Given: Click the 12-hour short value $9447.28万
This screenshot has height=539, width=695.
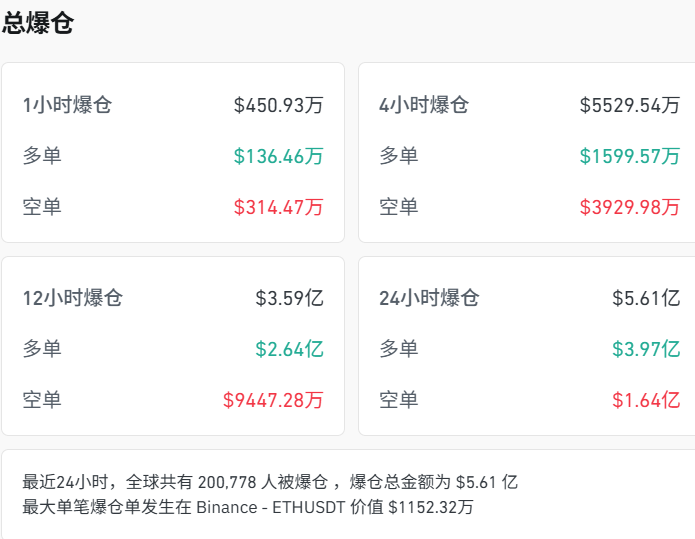Looking at the screenshot, I should click(273, 400).
